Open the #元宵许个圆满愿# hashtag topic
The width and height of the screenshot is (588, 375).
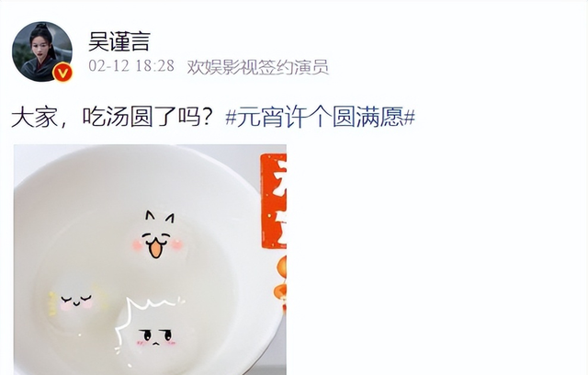(321, 117)
